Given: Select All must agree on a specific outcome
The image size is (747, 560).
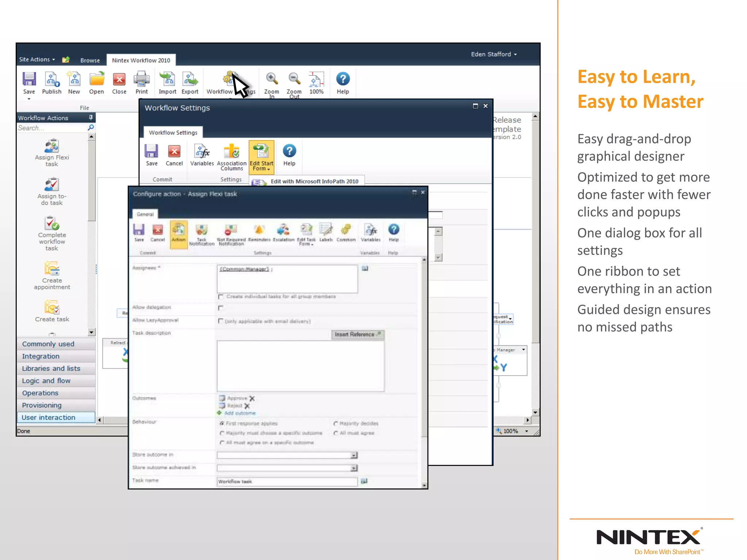Looking at the screenshot, I should click(222, 442).
